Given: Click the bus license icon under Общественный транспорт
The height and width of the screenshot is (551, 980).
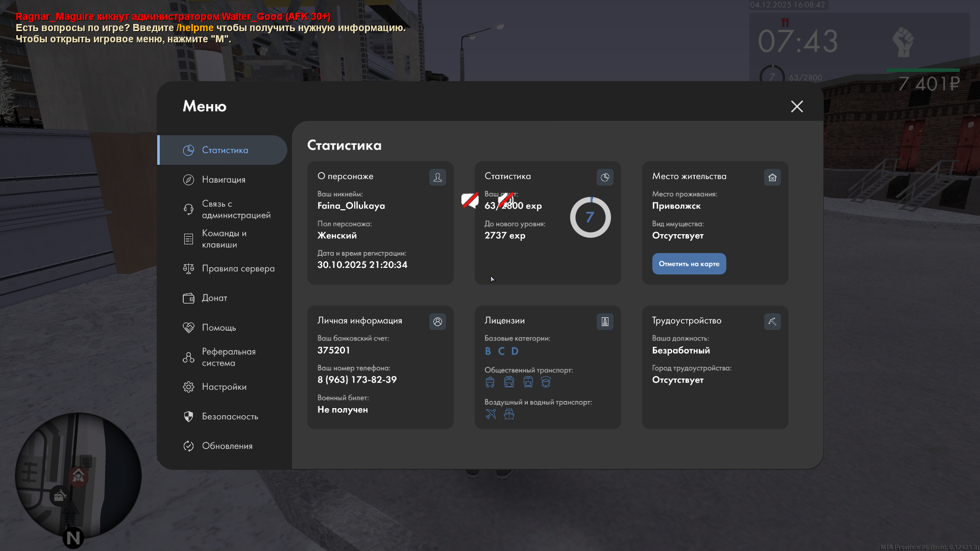Looking at the screenshot, I should coord(490,382).
